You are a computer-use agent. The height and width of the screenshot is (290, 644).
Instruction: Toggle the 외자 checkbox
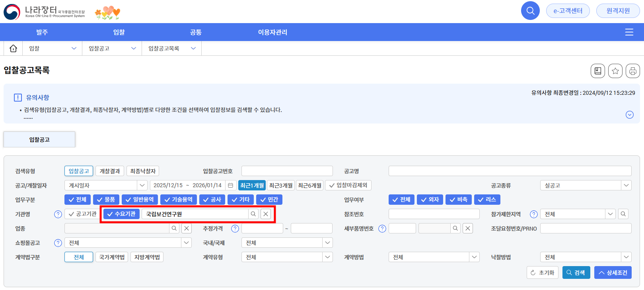click(430, 200)
